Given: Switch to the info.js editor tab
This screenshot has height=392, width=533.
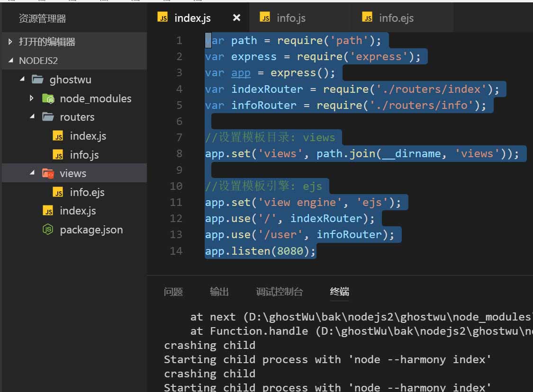Looking at the screenshot, I should pyautogui.click(x=291, y=18).
